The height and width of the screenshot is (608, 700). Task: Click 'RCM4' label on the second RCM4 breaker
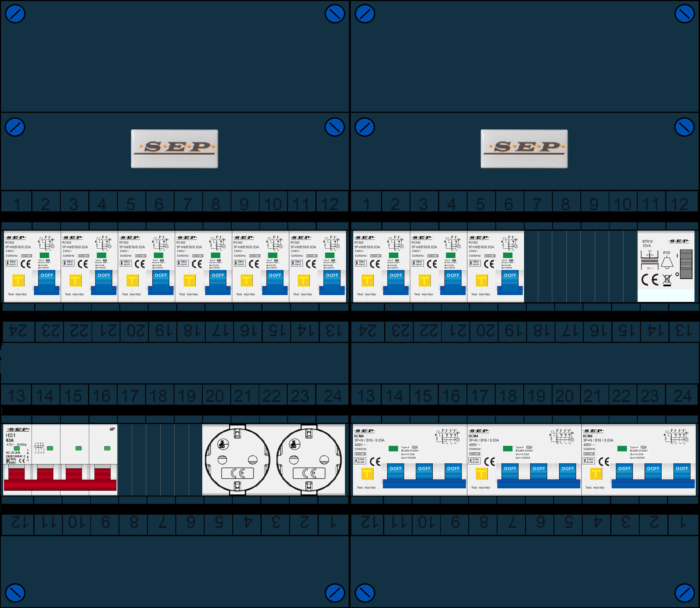(473, 436)
